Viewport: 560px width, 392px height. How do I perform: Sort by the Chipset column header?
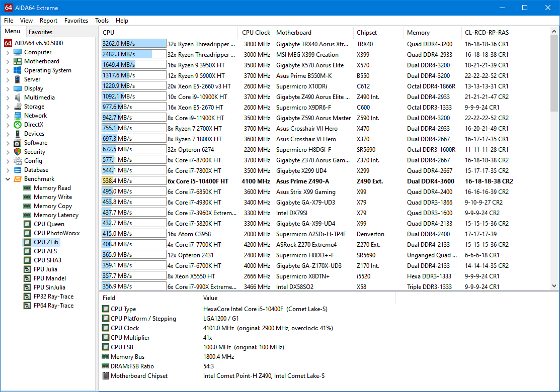(378, 33)
